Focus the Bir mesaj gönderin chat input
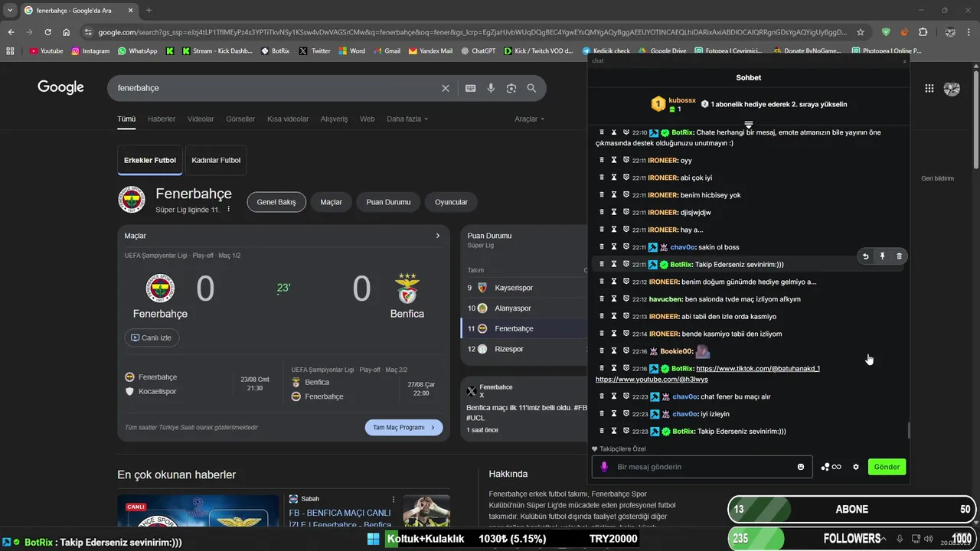This screenshot has width=980, height=551. pos(703,467)
